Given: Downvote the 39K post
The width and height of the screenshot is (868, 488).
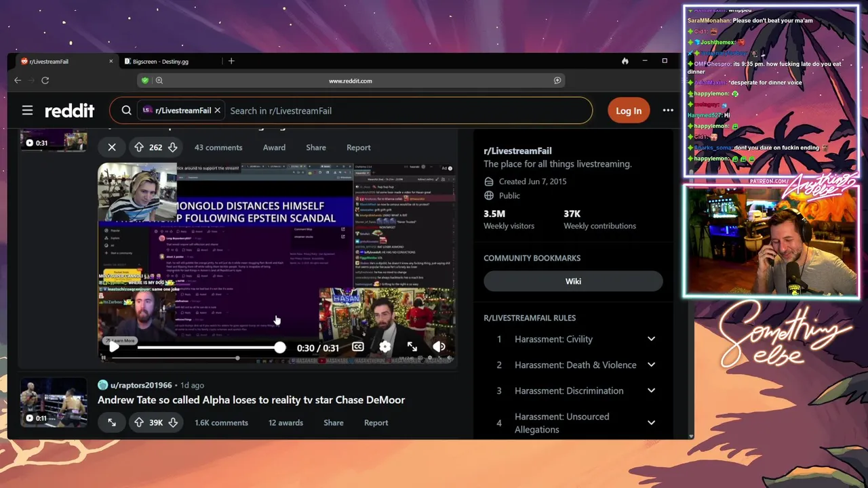Looking at the screenshot, I should tap(173, 422).
